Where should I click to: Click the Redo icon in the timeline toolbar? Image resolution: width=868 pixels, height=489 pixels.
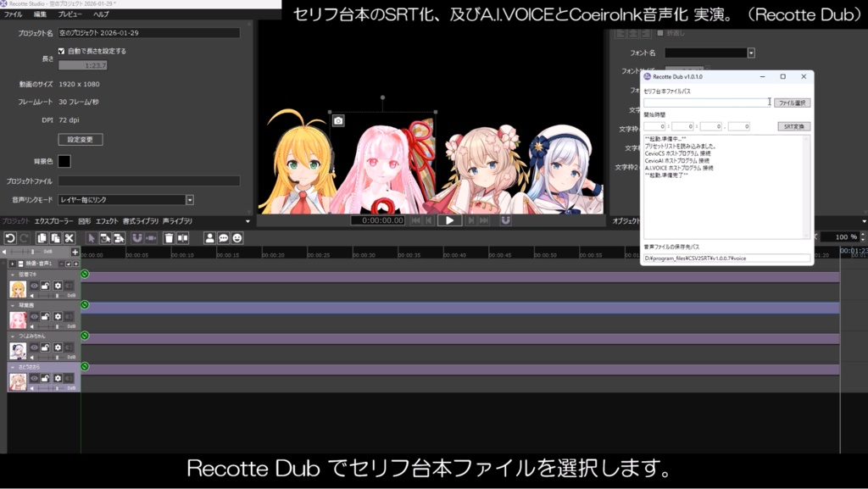[x=25, y=238]
